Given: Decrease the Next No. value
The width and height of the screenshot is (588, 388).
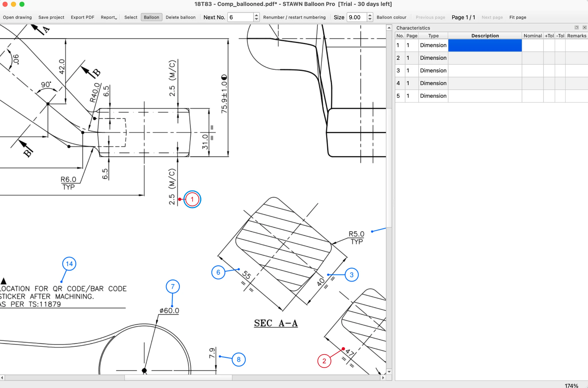Looking at the screenshot, I should [256, 19].
